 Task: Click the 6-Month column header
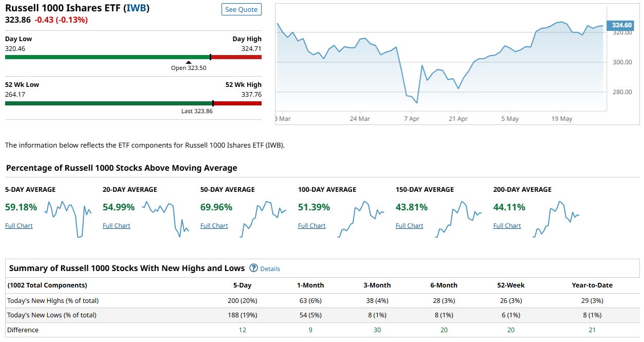coord(444,285)
